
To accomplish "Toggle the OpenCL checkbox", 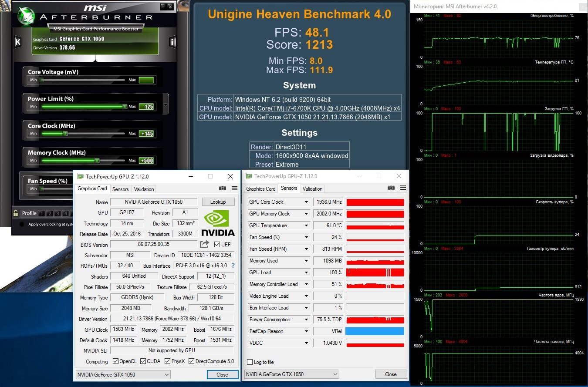I will point(115,361).
